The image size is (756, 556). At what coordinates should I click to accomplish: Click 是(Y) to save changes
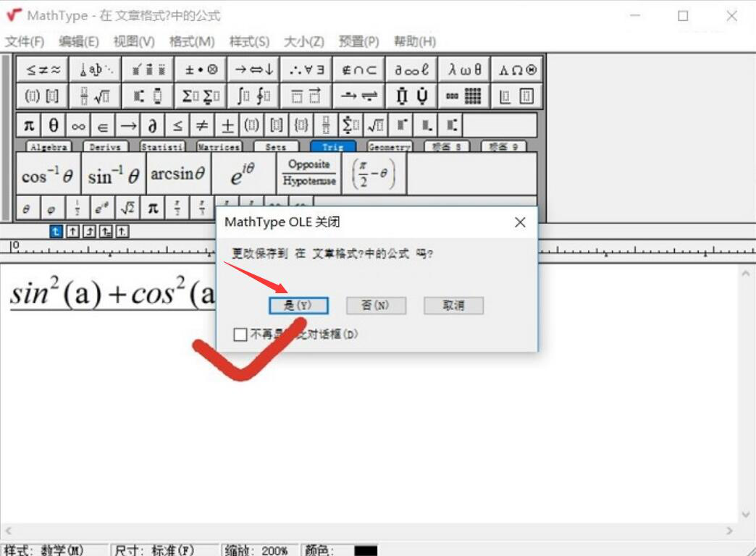[298, 306]
